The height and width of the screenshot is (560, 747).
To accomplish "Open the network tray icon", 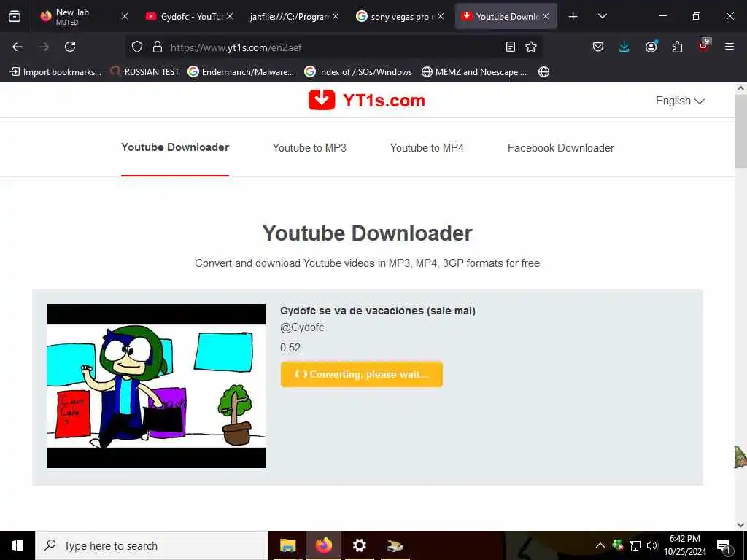I will coord(635,545).
